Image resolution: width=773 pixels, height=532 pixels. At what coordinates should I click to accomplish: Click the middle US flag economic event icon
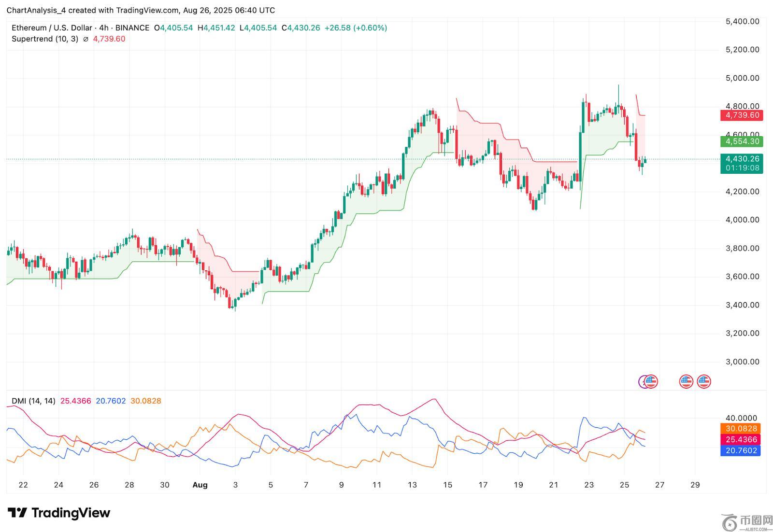[x=686, y=381]
